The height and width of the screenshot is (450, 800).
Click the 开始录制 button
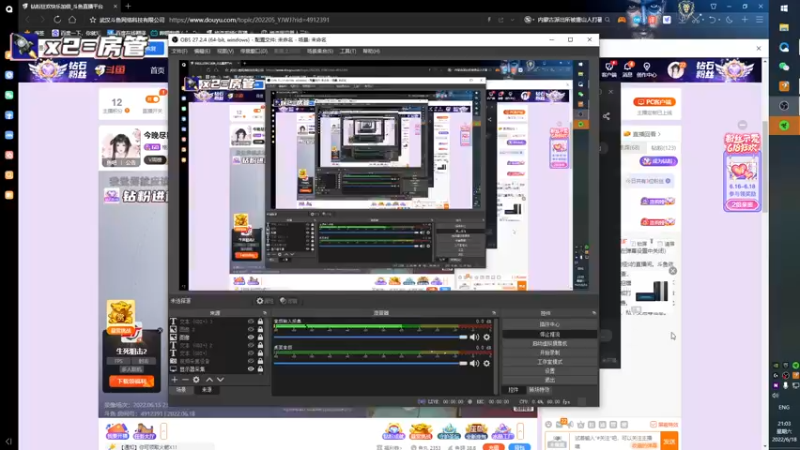(549, 353)
